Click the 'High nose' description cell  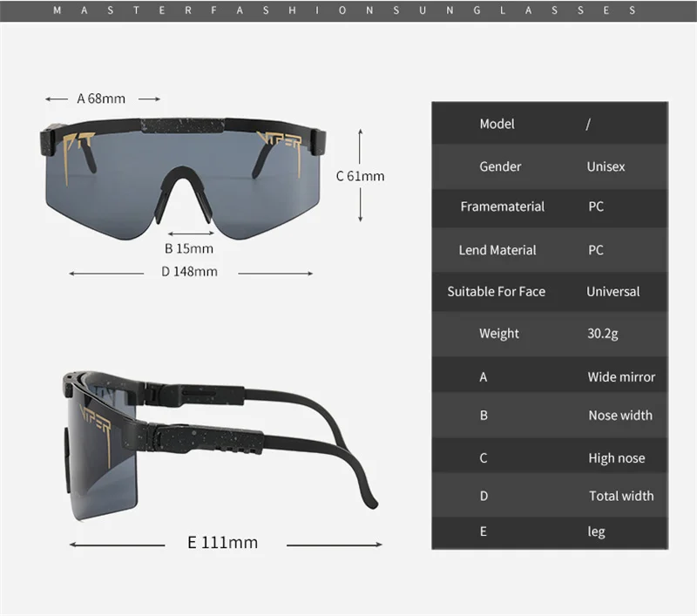tap(617, 458)
